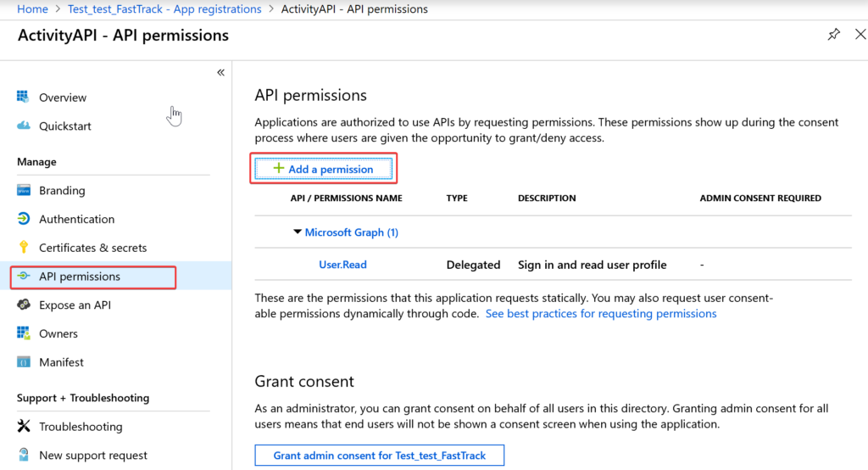Click the API permissions sidebar icon

(23, 276)
